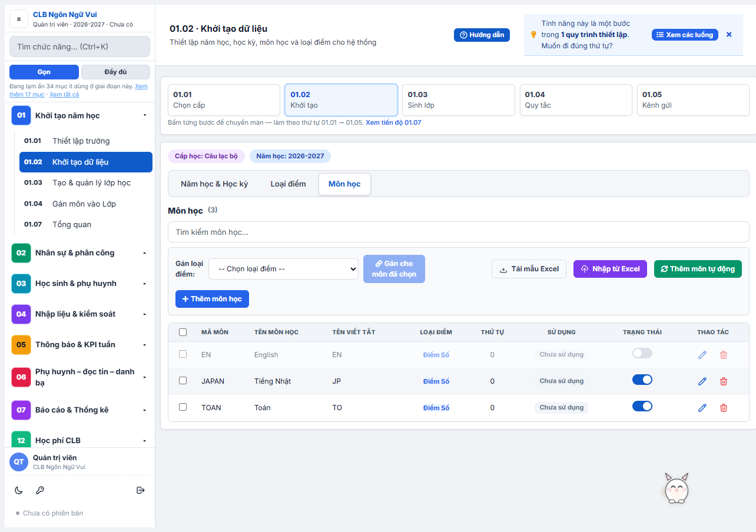The height and width of the screenshot is (532, 756).
Task: Click Nhập từ Excel button
Action: coord(610,269)
